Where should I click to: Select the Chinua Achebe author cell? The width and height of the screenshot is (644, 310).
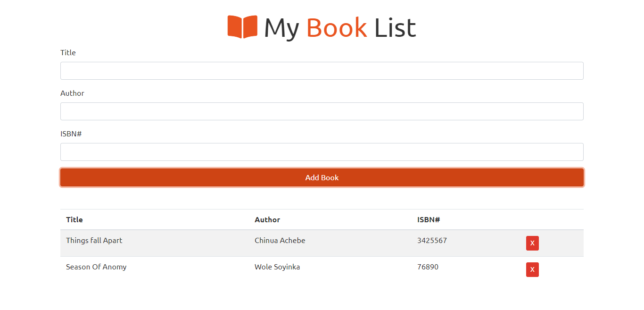280,241
